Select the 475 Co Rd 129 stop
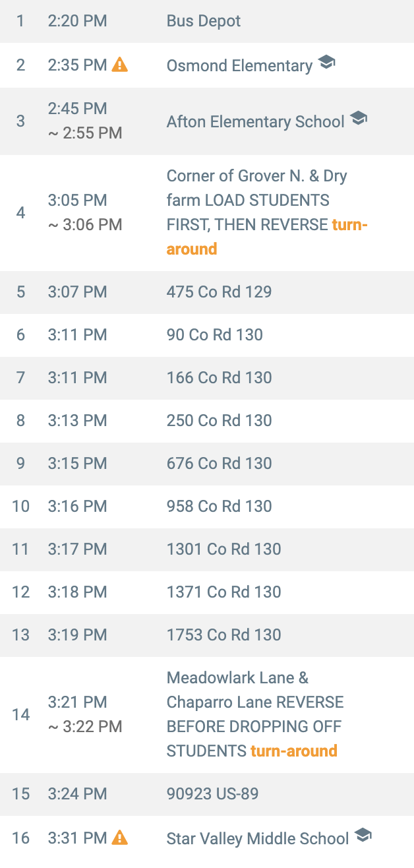The width and height of the screenshot is (414, 868). click(x=219, y=292)
